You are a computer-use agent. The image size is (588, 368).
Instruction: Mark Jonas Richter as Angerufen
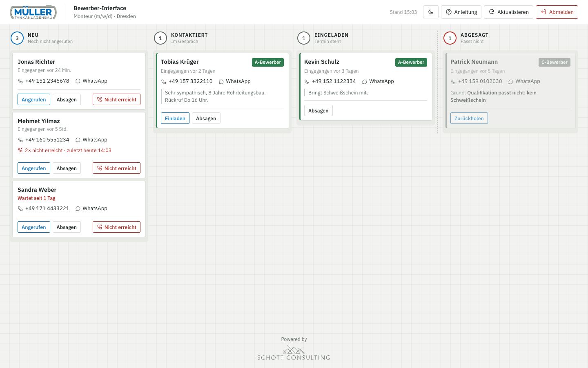(x=34, y=99)
